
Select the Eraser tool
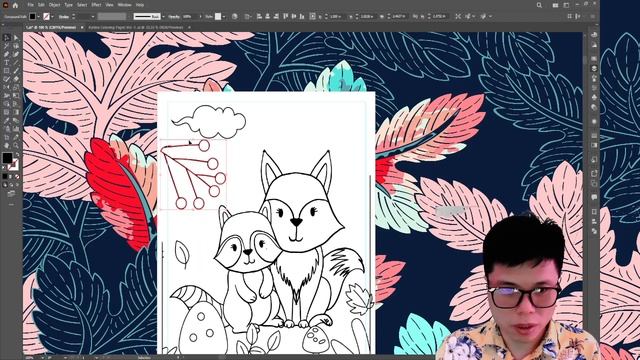tap(16, 79)
